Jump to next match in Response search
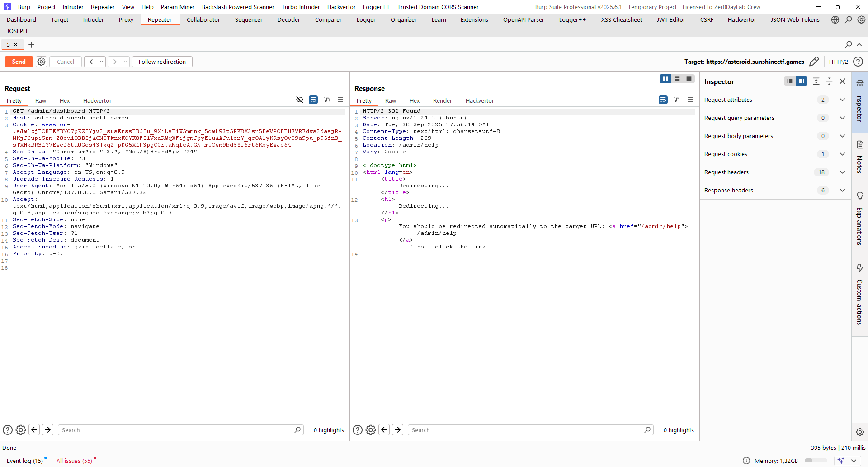 pos(398,430)
